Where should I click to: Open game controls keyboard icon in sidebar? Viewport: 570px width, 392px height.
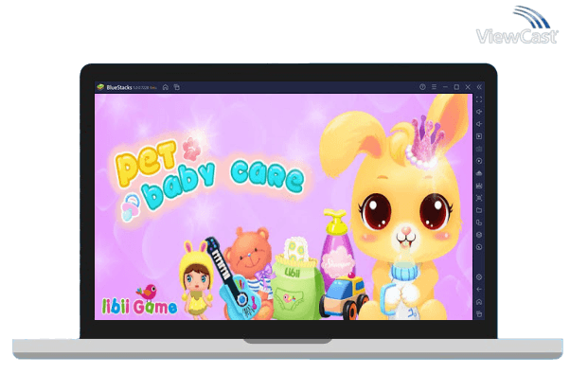479,149
